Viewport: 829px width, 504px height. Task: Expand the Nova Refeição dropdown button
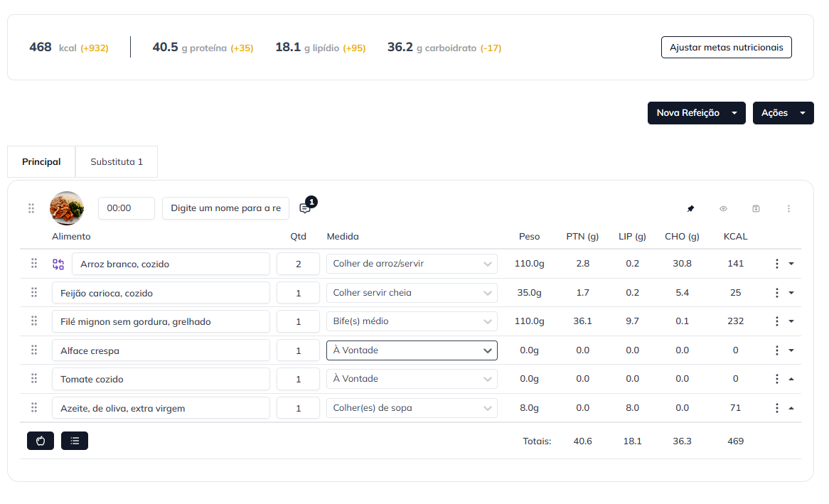point(734,113)
